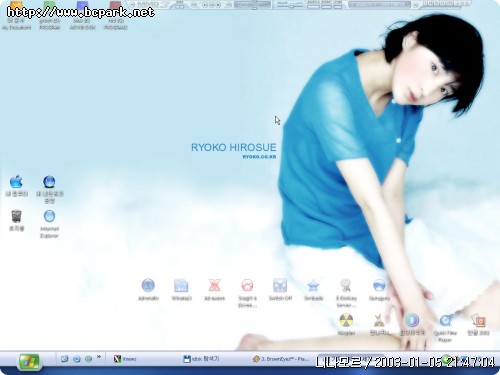
Task: Click the first Quick Launch icon in taskbar
Action: coord(65,359)
